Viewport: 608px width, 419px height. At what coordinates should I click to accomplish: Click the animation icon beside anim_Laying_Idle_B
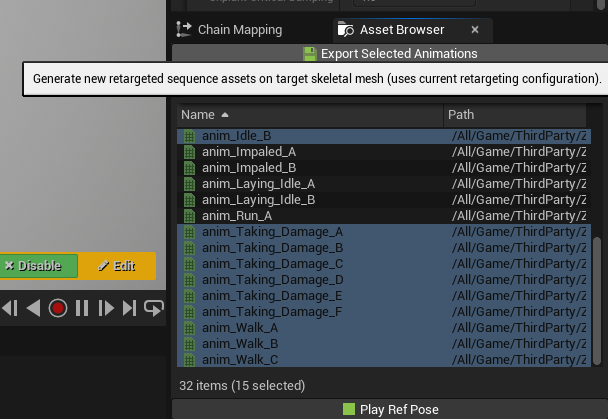[x=189, y=200]
